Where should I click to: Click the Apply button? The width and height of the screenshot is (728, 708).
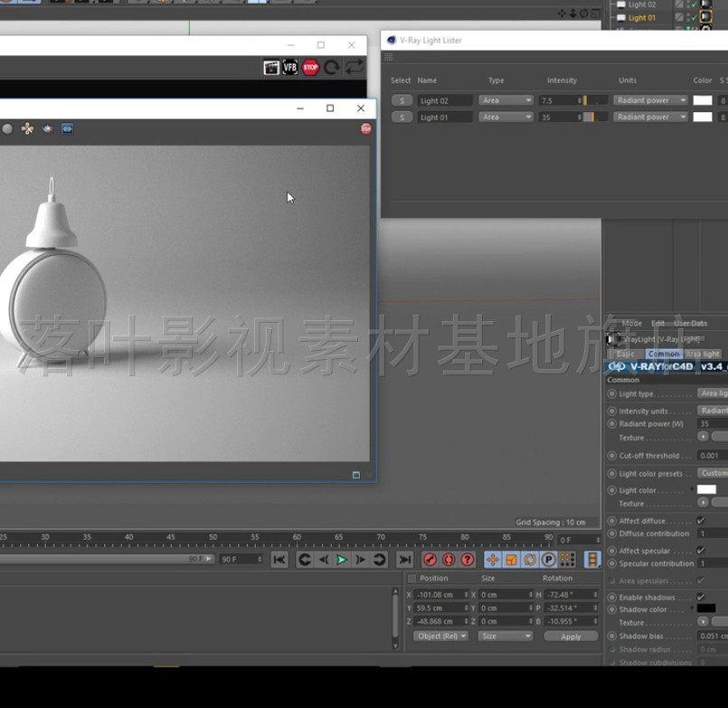point(571,637)
